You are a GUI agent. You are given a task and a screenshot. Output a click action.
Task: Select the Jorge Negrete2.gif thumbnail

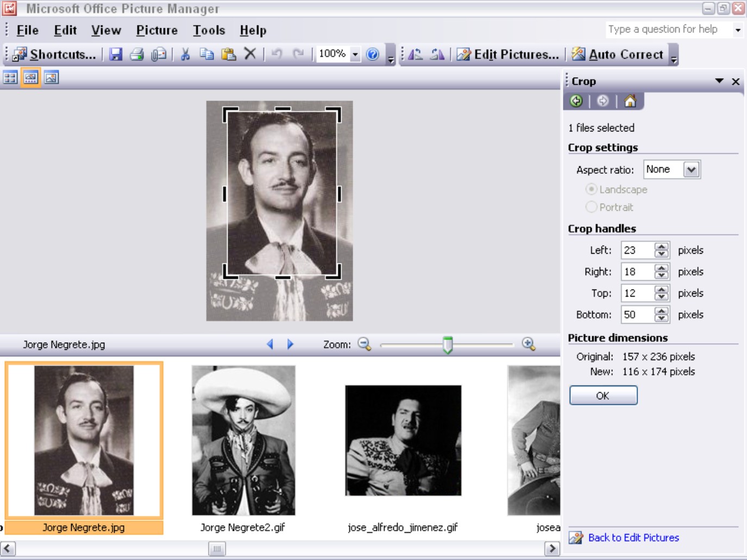point(243,441)
